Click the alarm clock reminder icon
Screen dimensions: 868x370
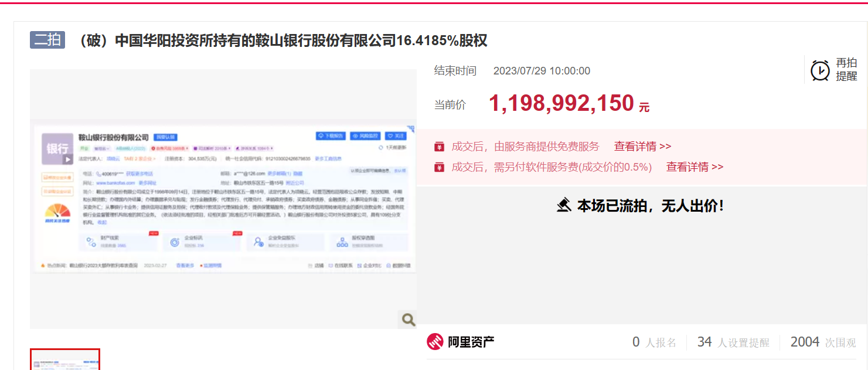tap(820, 70)
